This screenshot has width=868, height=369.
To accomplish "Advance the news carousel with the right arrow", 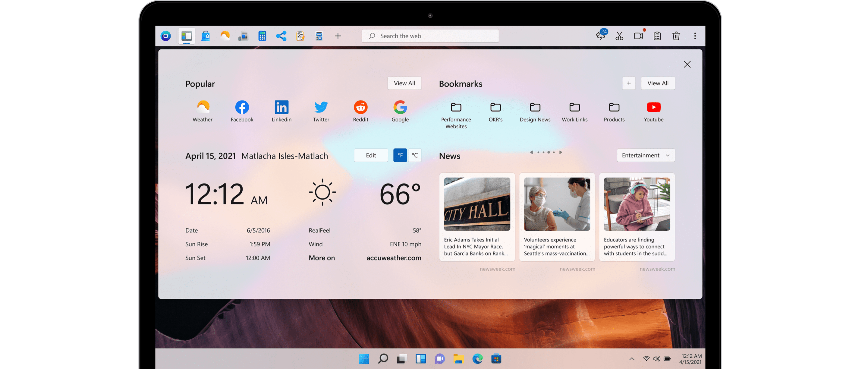I will pos(561,152).
